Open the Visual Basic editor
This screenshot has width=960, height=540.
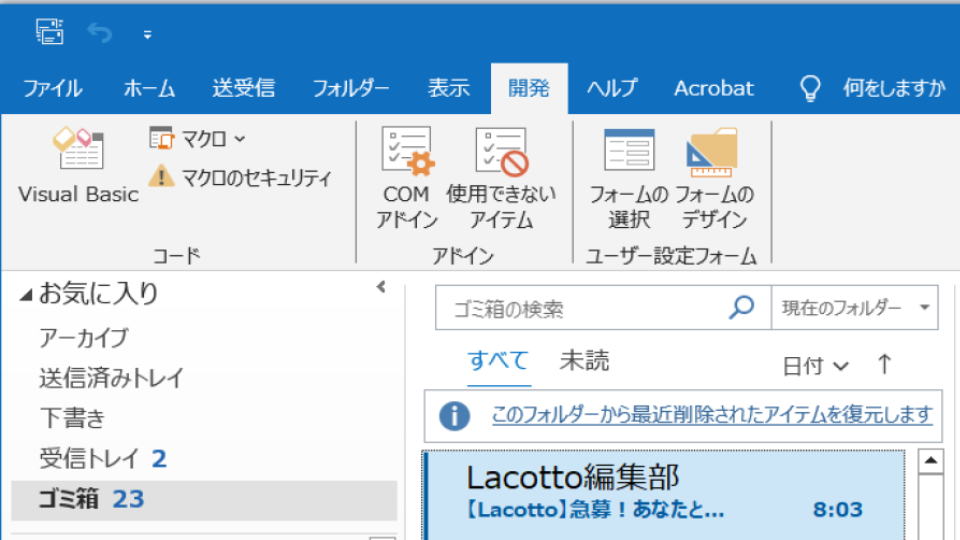click(78, 166)
